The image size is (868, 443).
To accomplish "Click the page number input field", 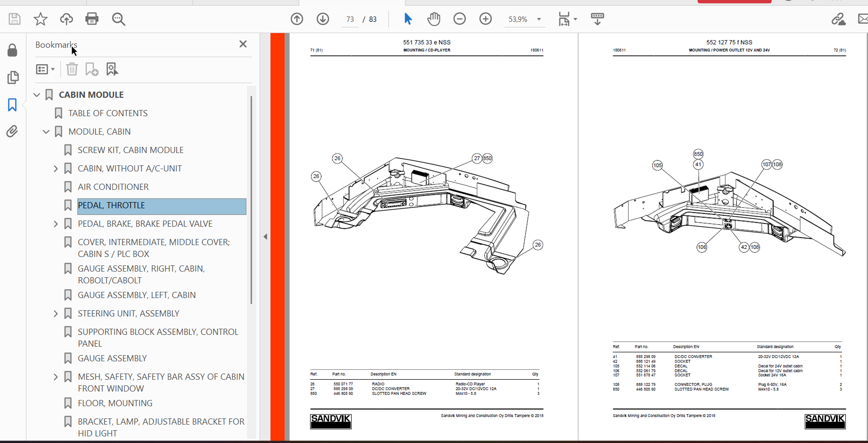I will [x=350, y=19].
